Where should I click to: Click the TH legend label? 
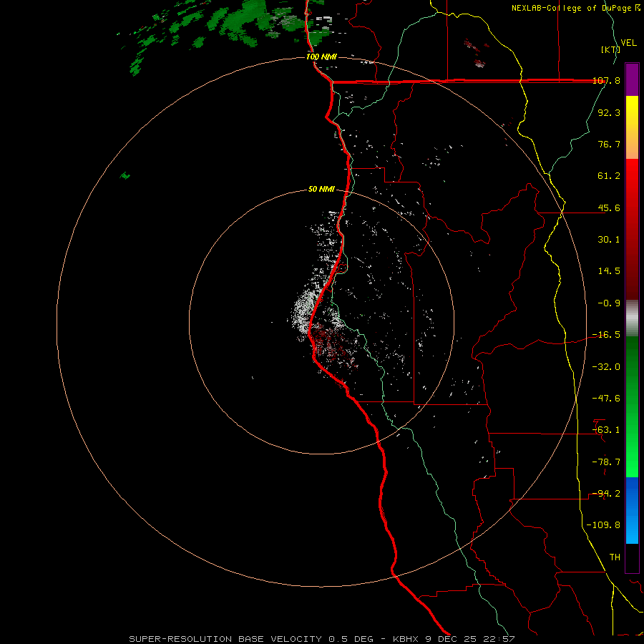(615, 557)
